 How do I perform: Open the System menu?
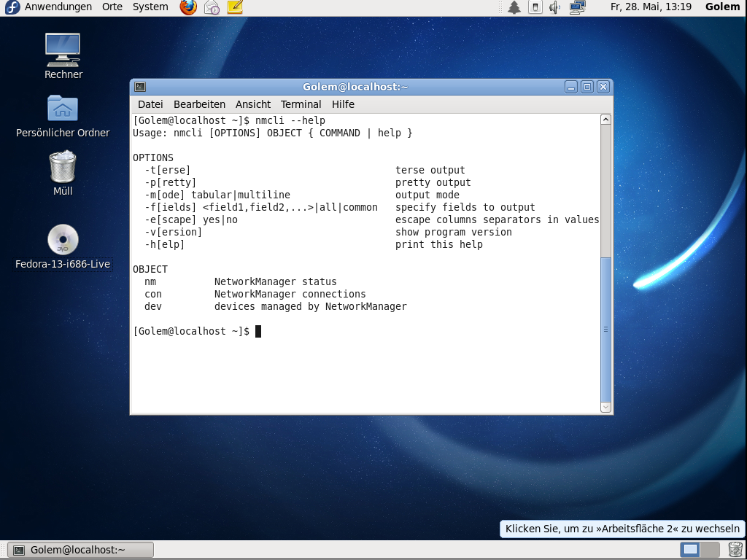tap(150, 7)
